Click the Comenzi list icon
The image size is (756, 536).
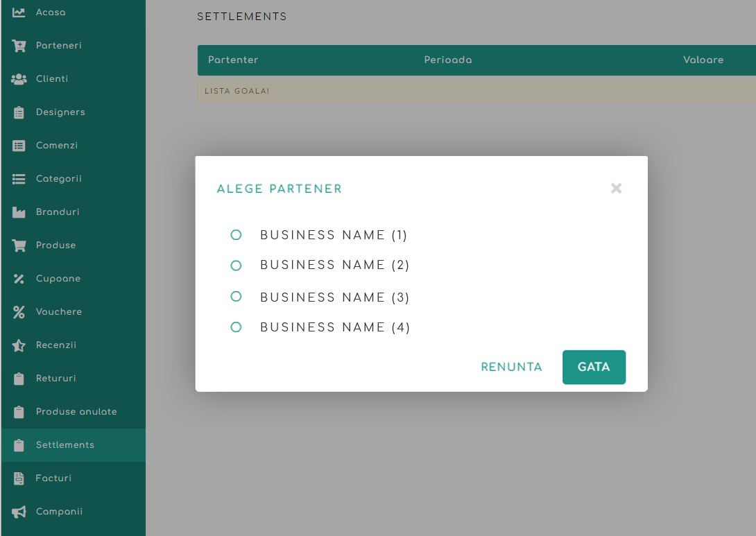(x=19, y=146)
